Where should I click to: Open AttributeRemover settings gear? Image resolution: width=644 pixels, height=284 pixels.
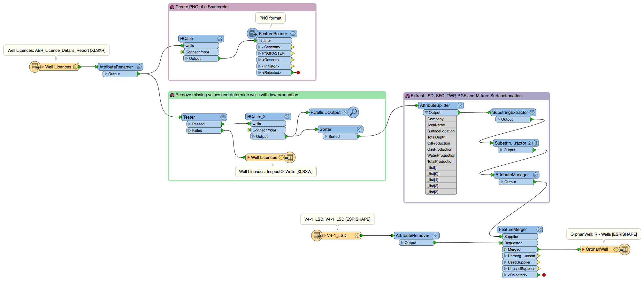click(435, 235)
